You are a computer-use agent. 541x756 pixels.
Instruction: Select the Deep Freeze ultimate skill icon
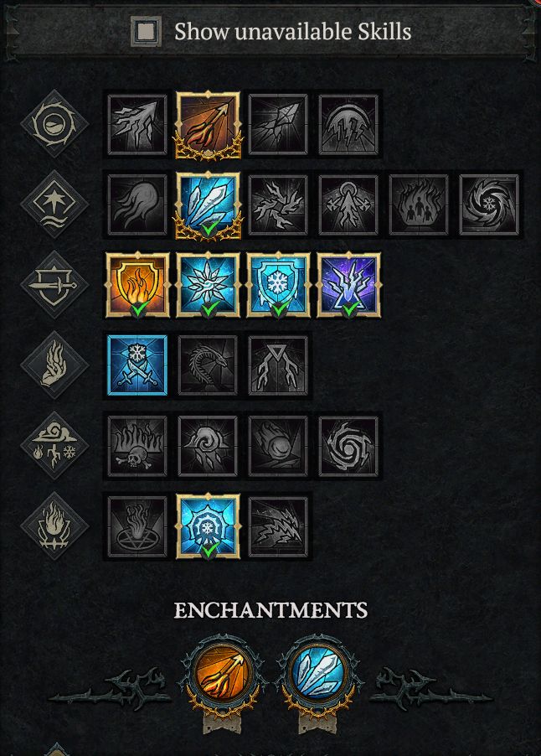click(x=208, y=526)
